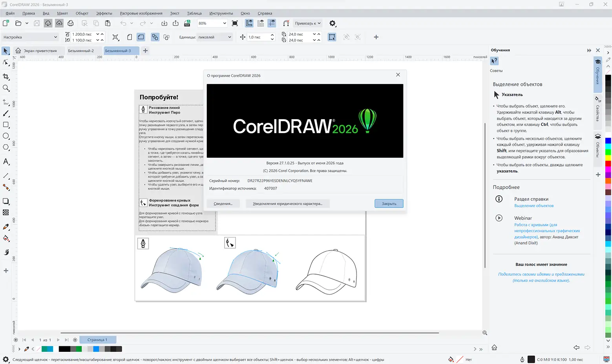Select the Transparency tool
Image resolution: width=612 pixels, height=364 pixels.
[x=6, y=213]
